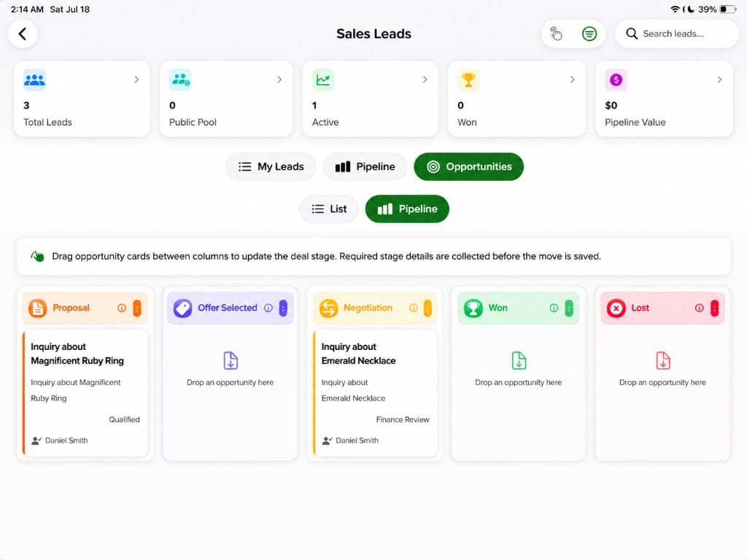Click the Offer Selected info icon
The height and width of the screenshot is (560, 747).
coord(268,308)
